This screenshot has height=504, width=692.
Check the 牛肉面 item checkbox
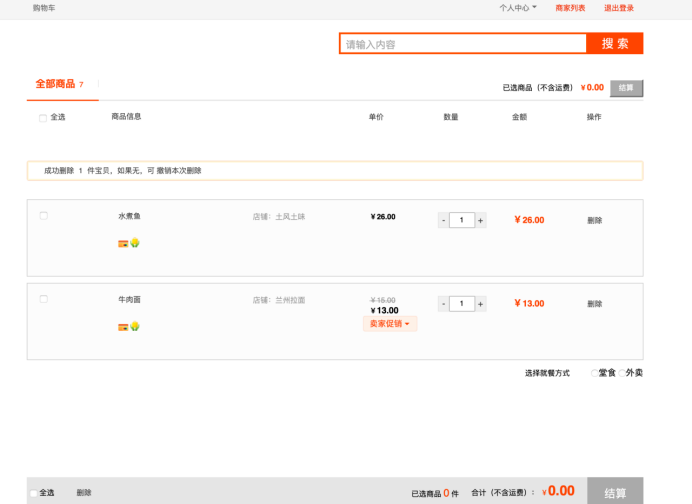point(43,299)
